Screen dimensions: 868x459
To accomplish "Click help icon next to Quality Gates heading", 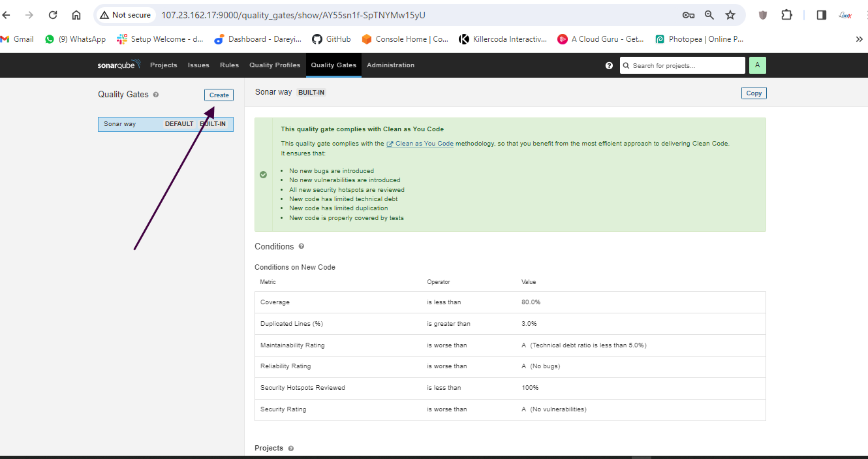I will click(156, 95).
